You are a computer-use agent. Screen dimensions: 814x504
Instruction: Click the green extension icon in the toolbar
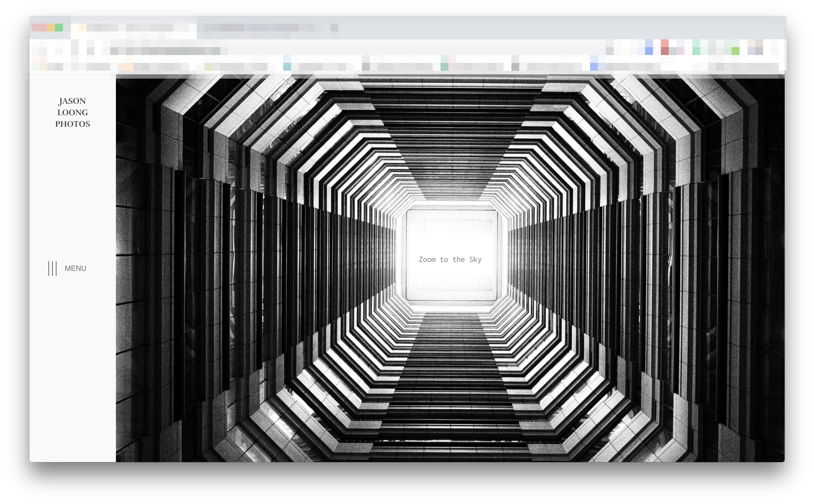coord(736,51)
